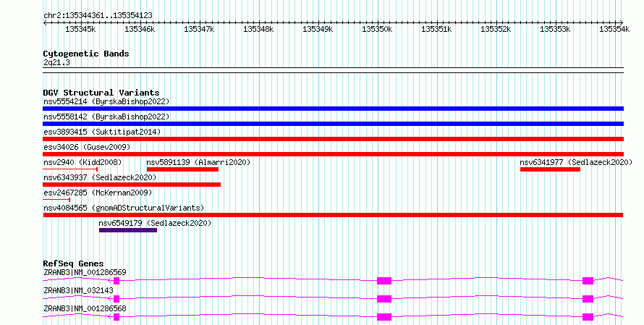Click the ZRANB3|NM_001286569 transcript label
644x325 pixels.
85,272
